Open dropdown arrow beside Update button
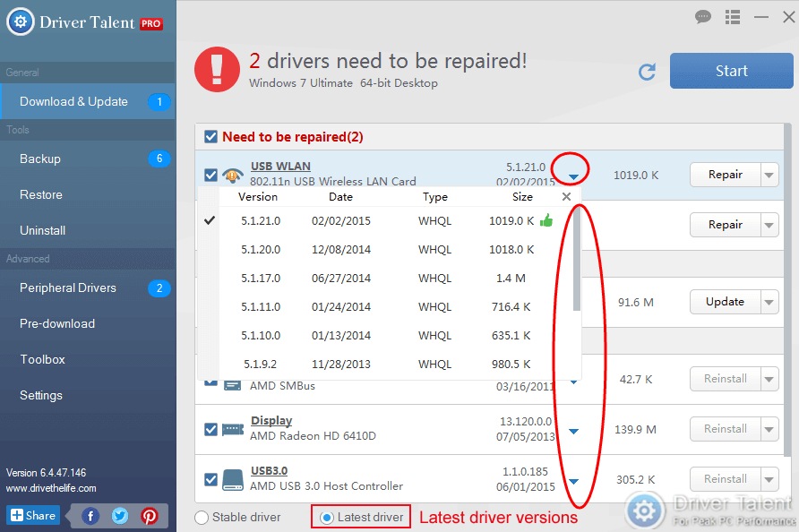Viewport: 799px width, 532px height. click(x=769, y=302)
